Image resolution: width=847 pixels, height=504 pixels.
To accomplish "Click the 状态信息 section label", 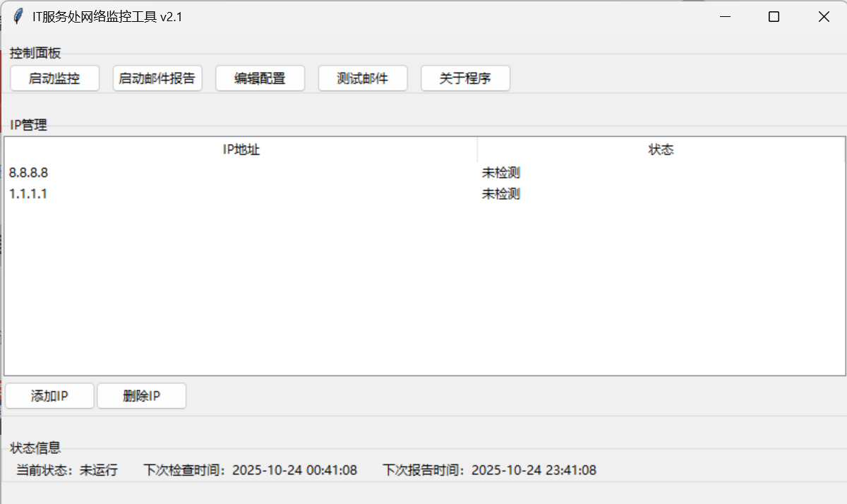I will coord(35,448).
